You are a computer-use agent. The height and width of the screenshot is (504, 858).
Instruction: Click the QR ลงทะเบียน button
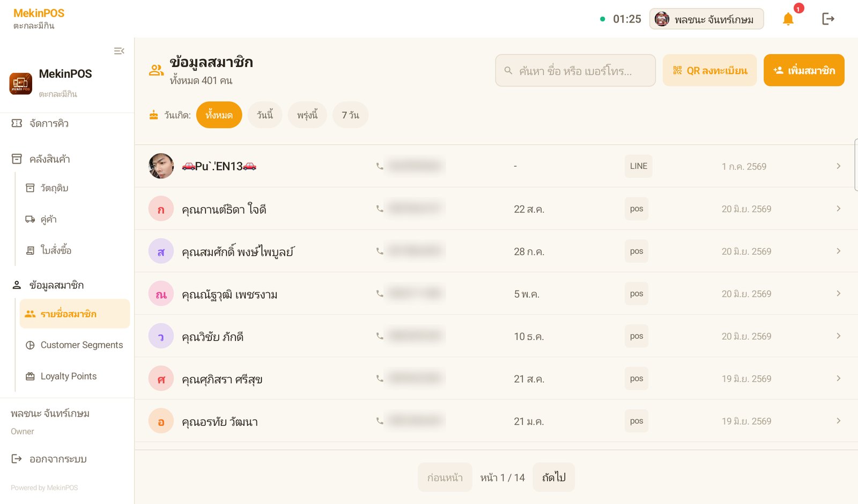[x=709, y=70]
